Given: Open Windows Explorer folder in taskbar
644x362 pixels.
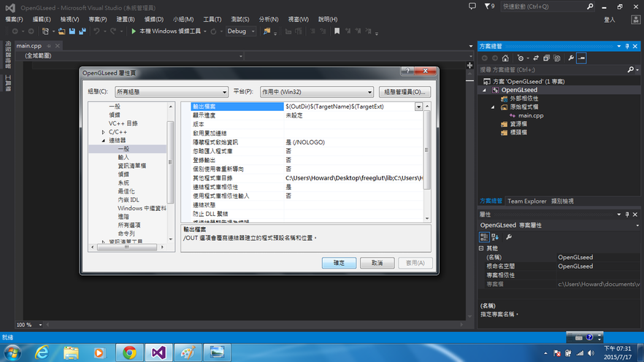Looking at the screenshot, I should click(71, 353).
